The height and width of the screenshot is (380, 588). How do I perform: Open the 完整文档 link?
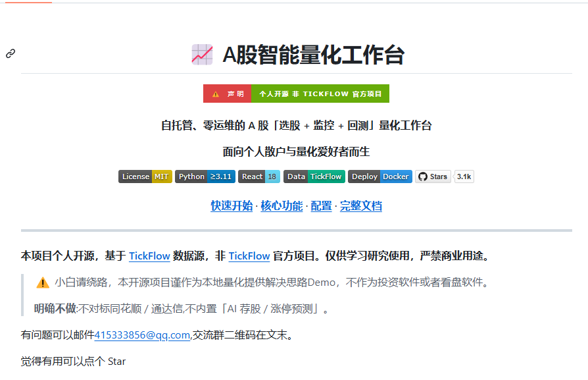tap(361, 205)
